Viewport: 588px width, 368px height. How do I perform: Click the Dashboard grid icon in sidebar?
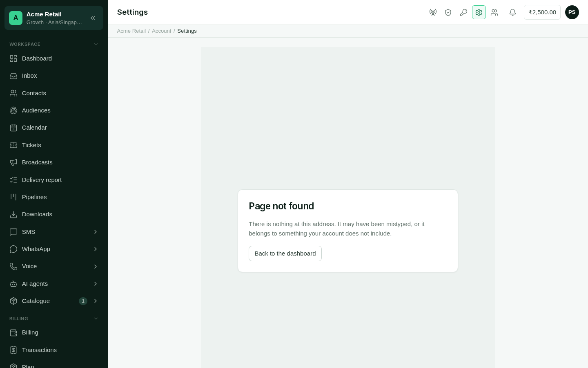(x=13, y=58)
